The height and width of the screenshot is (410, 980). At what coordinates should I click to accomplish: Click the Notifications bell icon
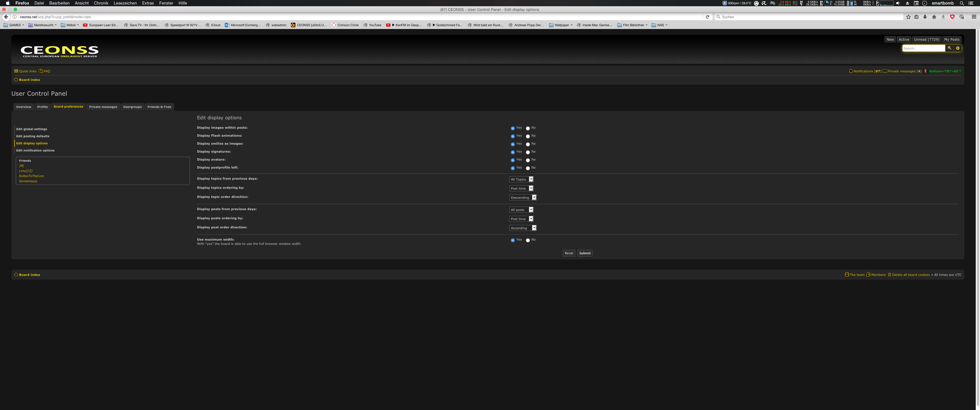(x=851, y=71)
